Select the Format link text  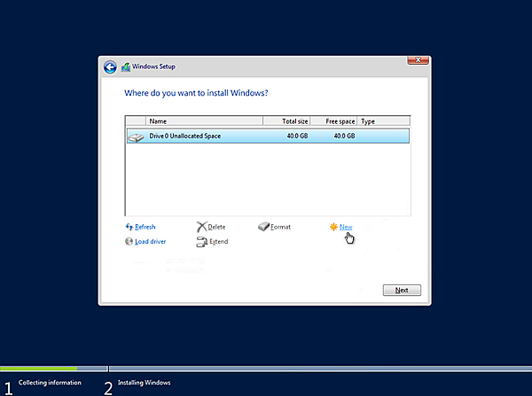coord(280,227)
